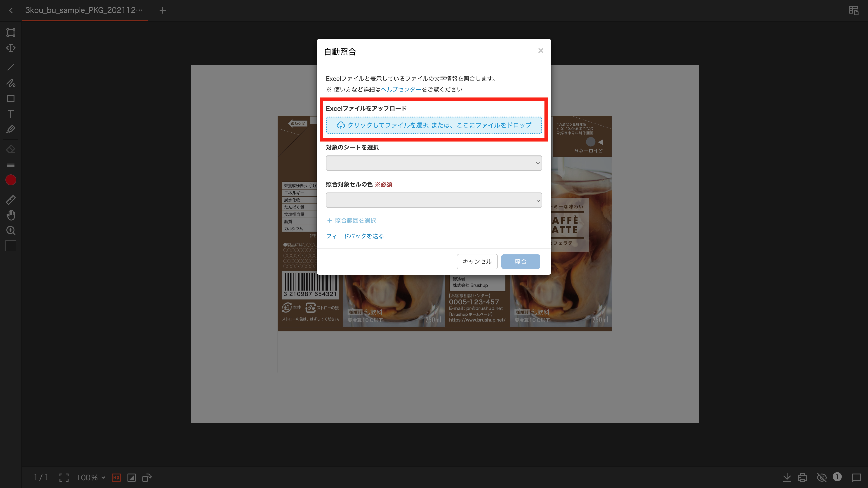Print the document with the printer icon
Viewport: 868px width, 488px height.
[803, 478]
